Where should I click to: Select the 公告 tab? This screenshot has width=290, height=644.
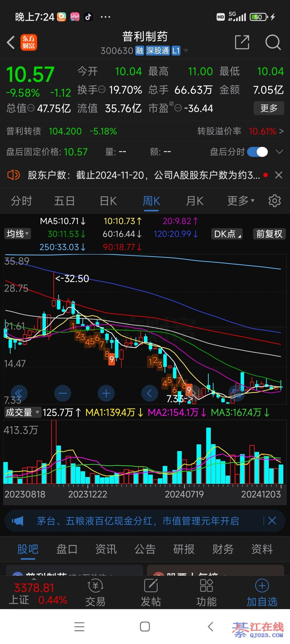tap(145, 549)
